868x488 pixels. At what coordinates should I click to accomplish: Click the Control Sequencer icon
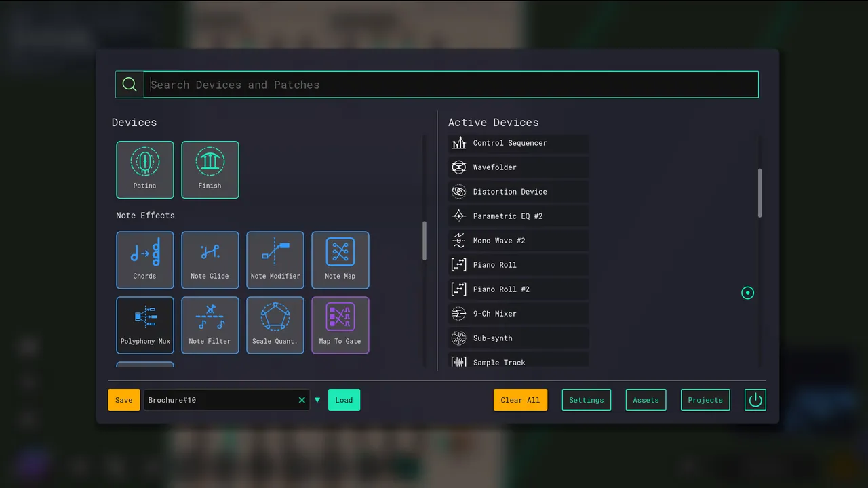click(459, 143)
